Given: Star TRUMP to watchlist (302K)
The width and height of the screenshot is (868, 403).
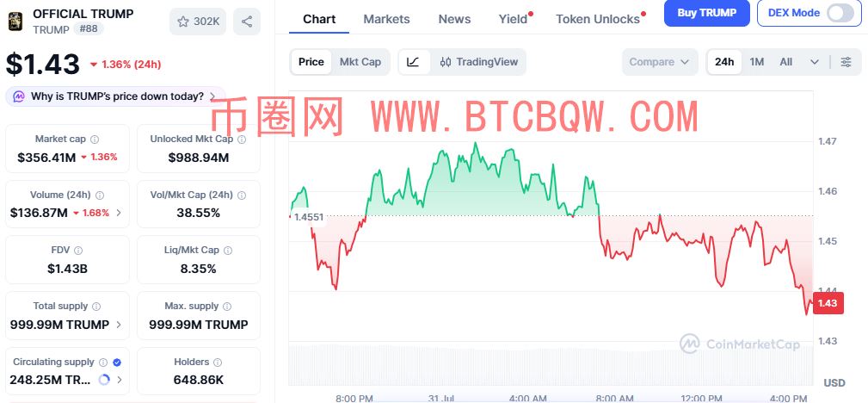Looking at the screenshot, I should point(198,22).
